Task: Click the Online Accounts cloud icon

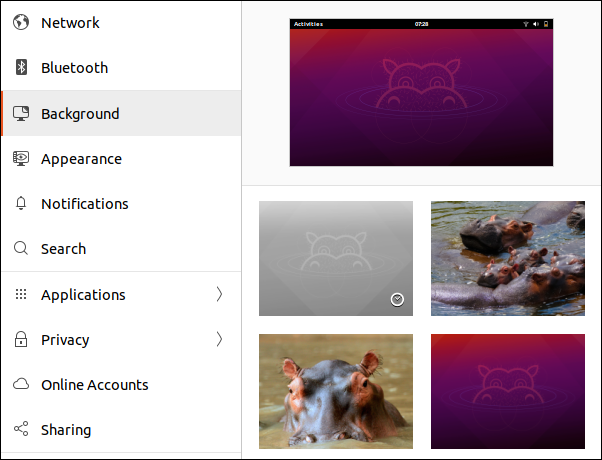Action: click(20, 385)
